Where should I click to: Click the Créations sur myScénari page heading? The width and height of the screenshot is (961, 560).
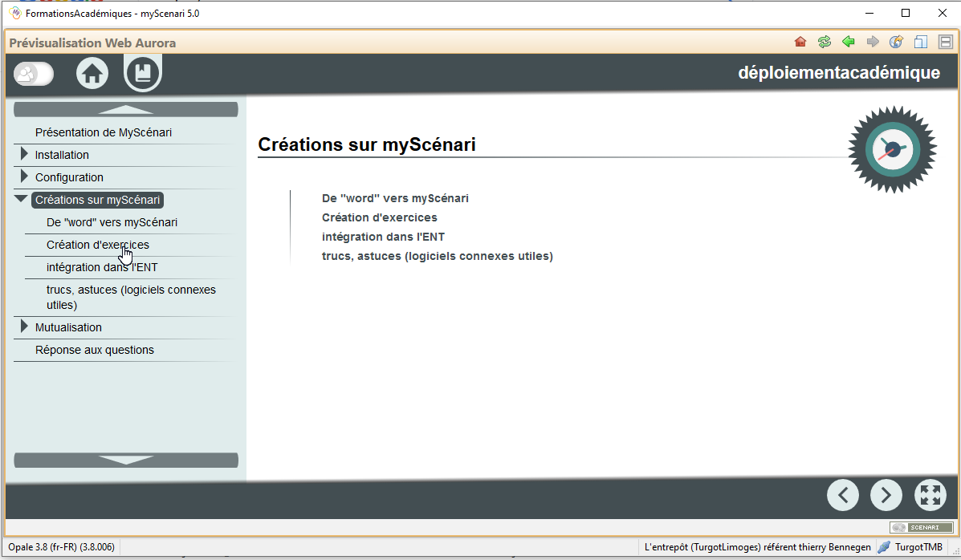[x=367, y=144]
